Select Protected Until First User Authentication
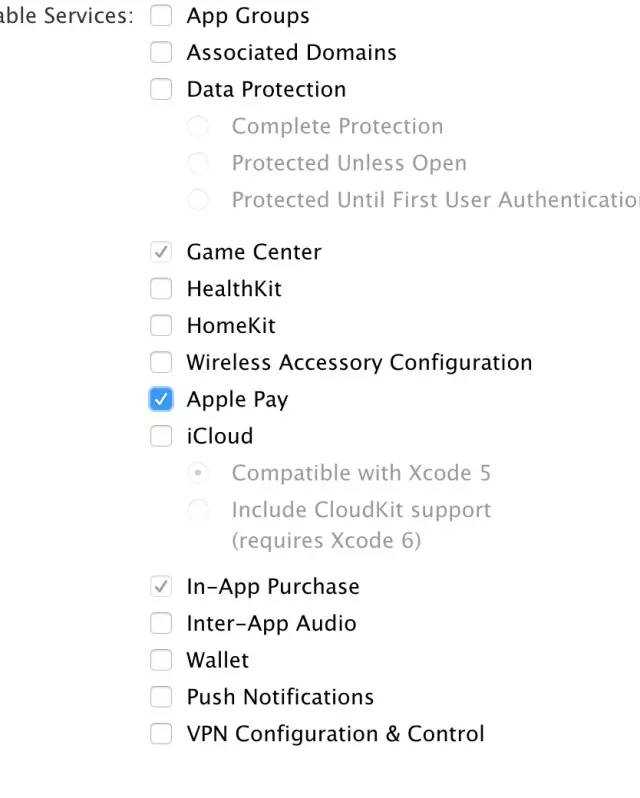Image resolution: width=640 pixels, height=798 pixels. pyautogui.click(x=198, y=200)
